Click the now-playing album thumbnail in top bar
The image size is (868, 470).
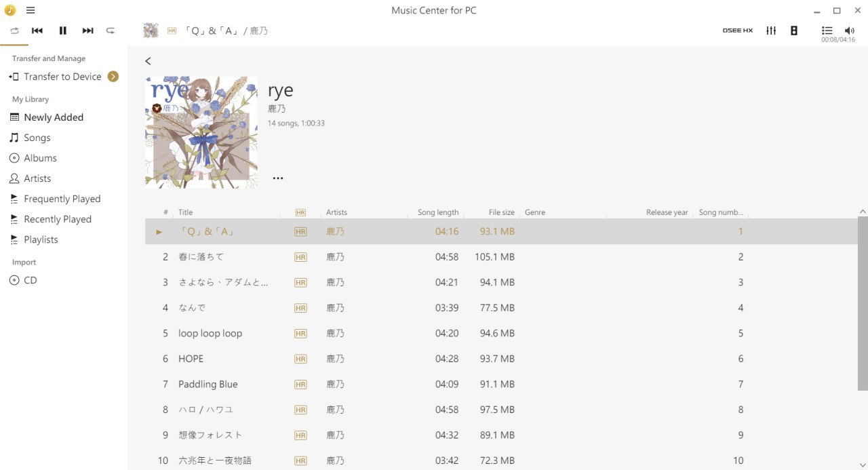(151, 31)
